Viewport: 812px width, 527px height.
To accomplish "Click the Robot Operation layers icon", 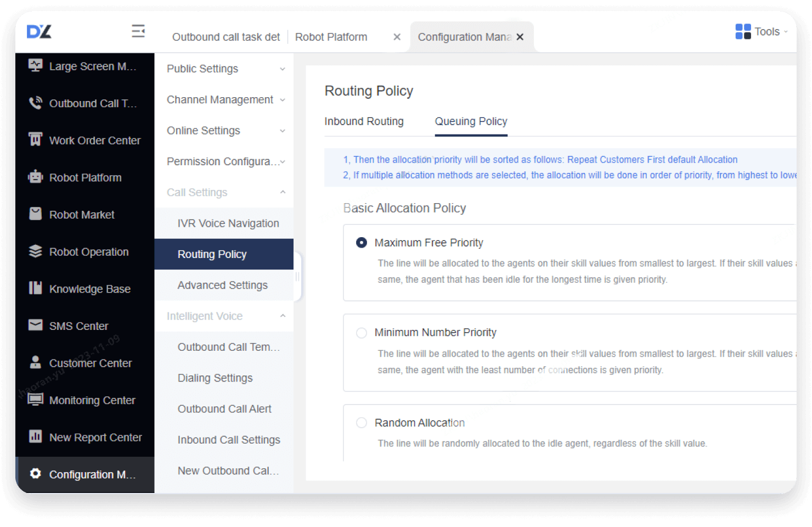I will click(x=35, y=251).
